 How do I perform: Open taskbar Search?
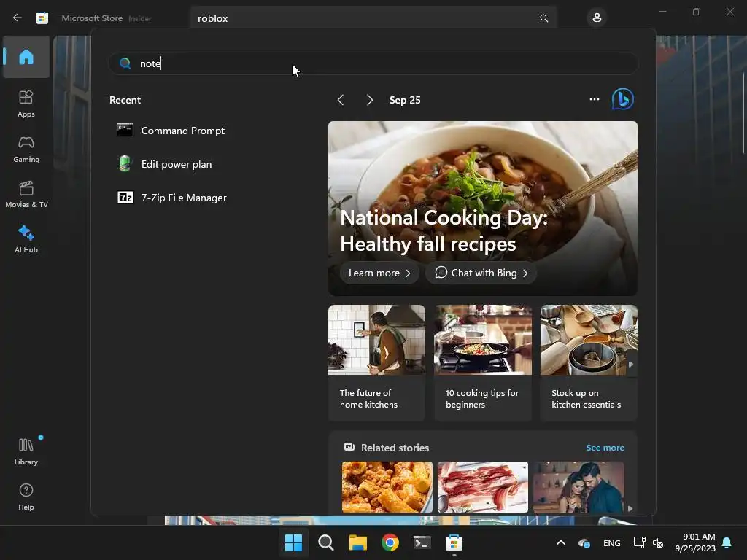[326, 542]
